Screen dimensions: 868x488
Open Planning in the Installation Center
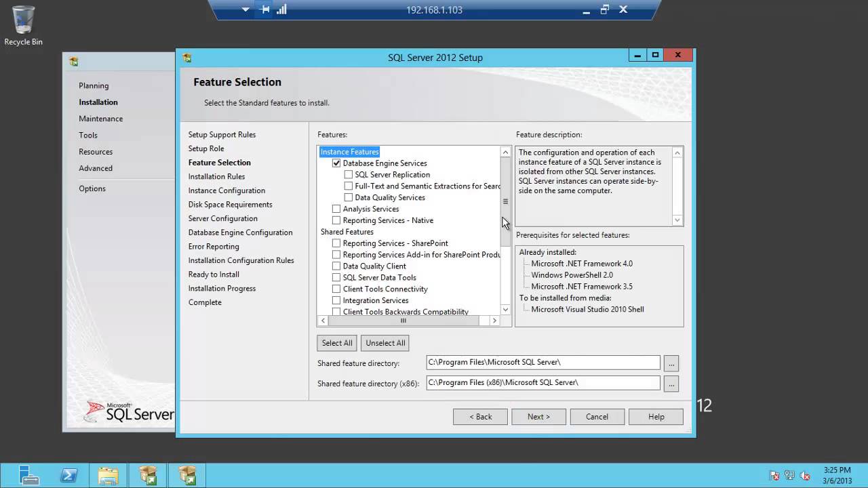94,85
